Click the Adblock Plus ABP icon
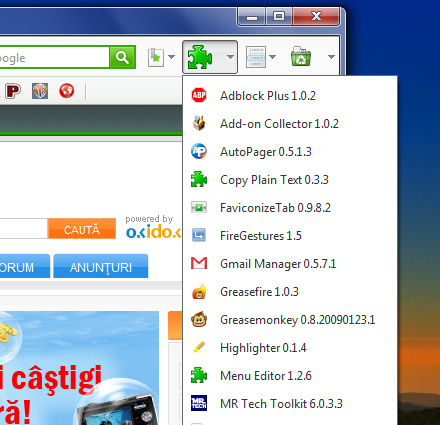This screenshot has height=425, width=440. (x=199, y=95)
